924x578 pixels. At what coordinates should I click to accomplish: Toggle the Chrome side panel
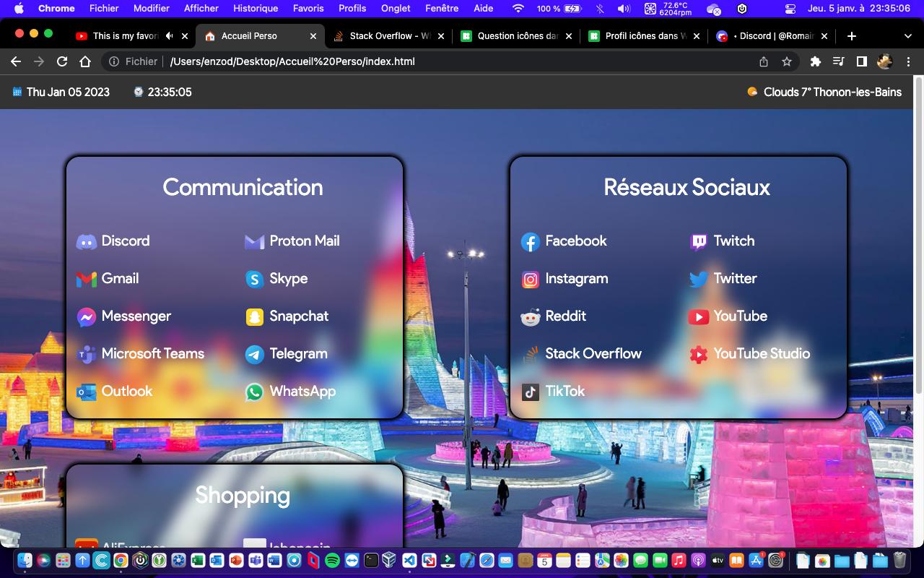[x=861, y=61]
